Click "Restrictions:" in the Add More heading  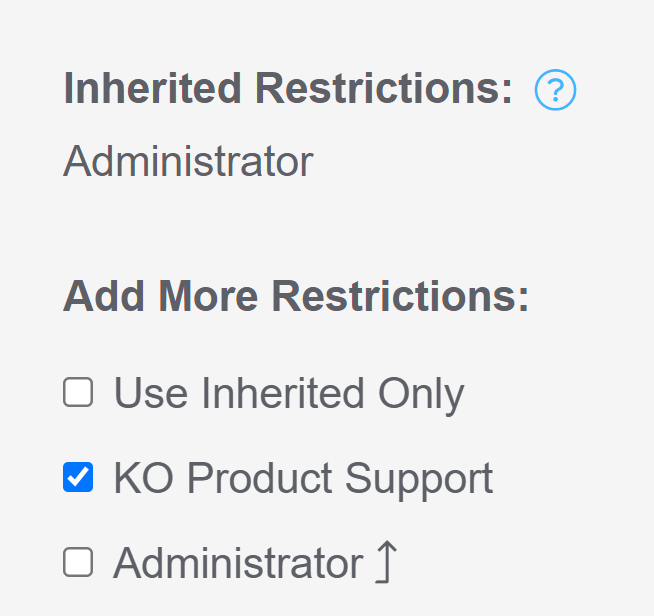(400, 297)
